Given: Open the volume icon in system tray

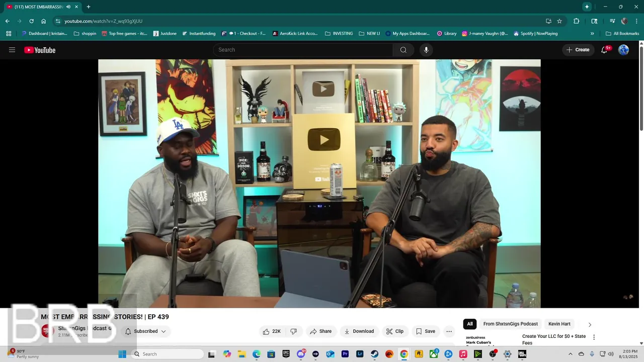Looking at the screenshot, I should 611,354.
